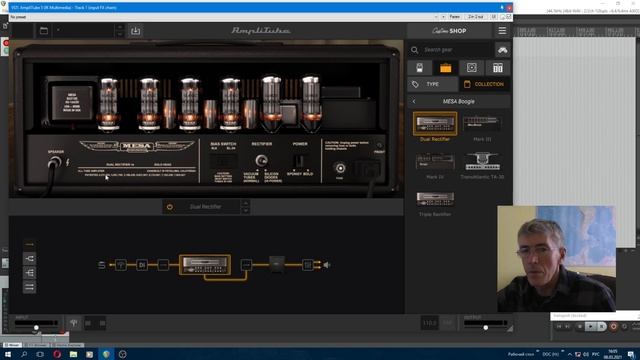Open File Explorer from taskbar
Screen dimensions: 640x360
click(x=73, y=354)
